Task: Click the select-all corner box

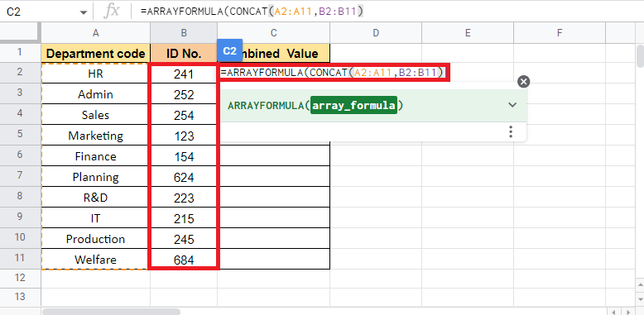Action: pos(20,33)
